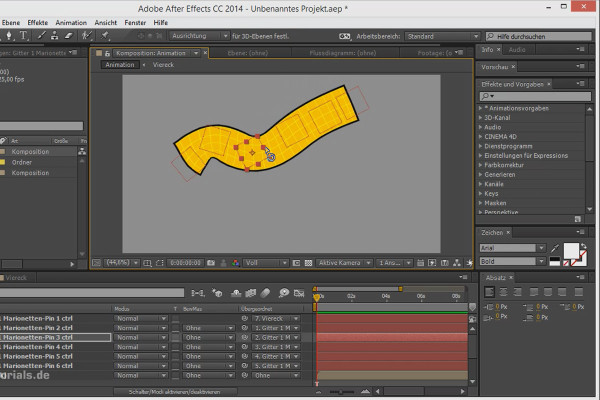Click the snapshot camera icon in viewer

click(211, 263)
